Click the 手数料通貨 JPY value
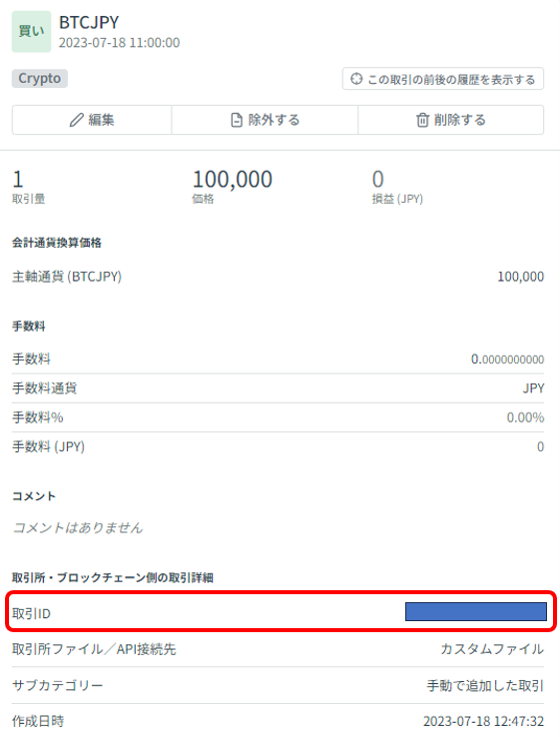This screenshot has width=560, height=737. (533, 388)
